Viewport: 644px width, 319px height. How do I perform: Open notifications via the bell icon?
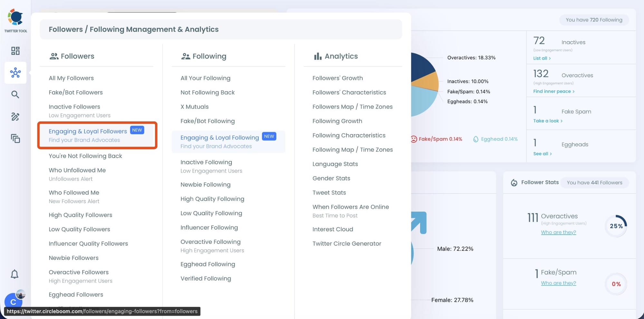point(14,274)
